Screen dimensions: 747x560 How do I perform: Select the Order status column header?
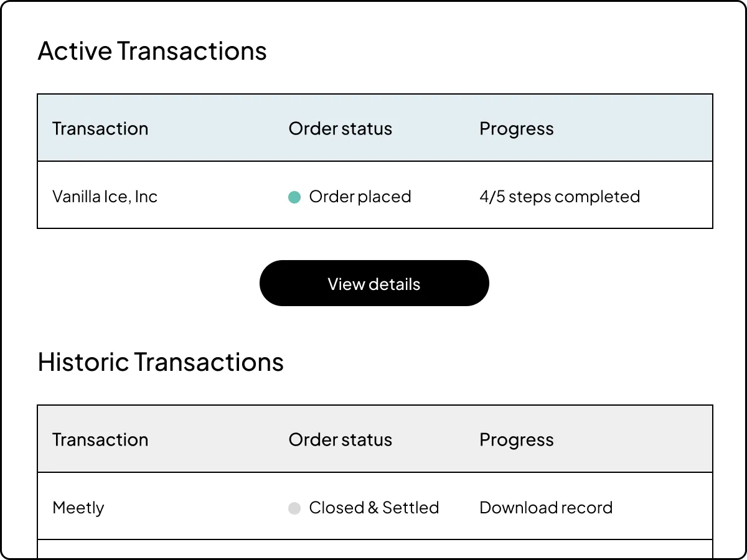pyautogui.click(x=340, y=128)
